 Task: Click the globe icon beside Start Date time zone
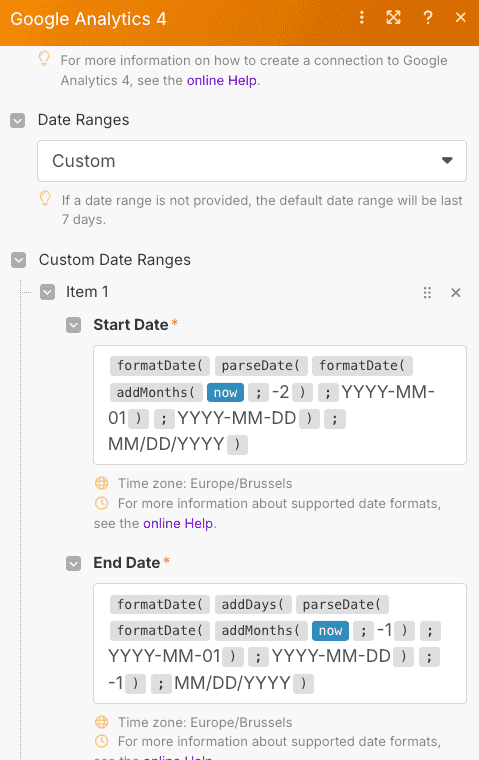click(x=101, y=483)
